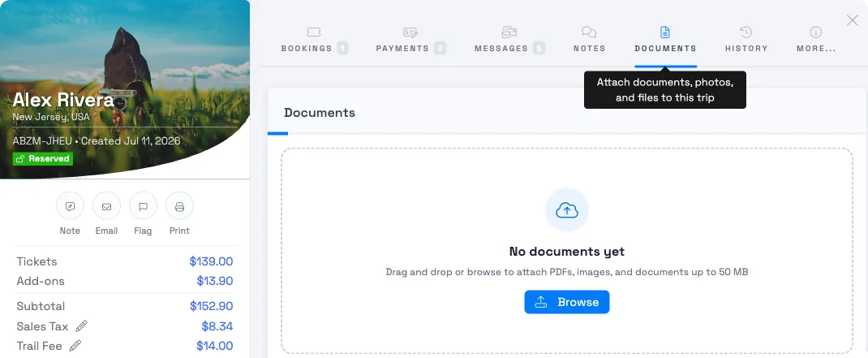Click the No documents yet text
Viewport: 868px width, 358px height.
coord(567,252)
